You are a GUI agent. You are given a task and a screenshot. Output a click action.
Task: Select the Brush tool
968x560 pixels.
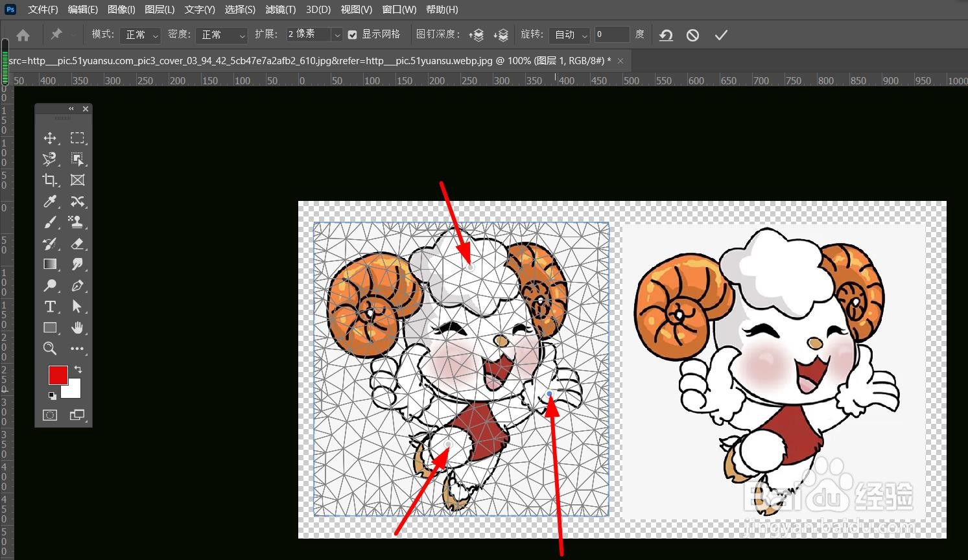tap(50, 222)
